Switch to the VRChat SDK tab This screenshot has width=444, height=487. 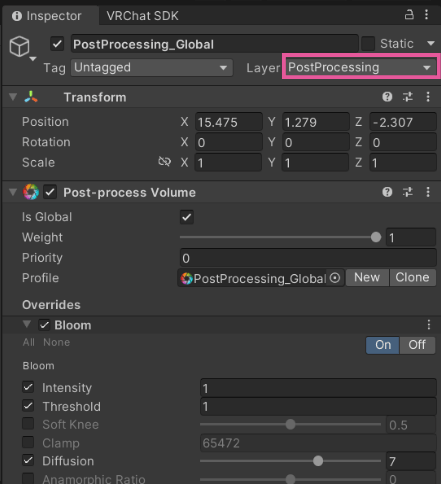pyautogui.click(x=142, y=16)
